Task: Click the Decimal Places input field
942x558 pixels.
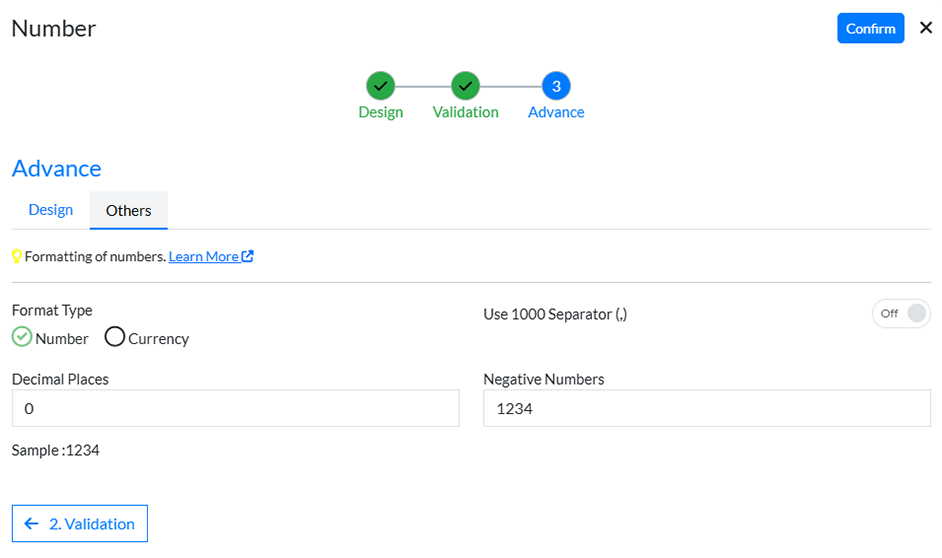Action: point(235,408)
